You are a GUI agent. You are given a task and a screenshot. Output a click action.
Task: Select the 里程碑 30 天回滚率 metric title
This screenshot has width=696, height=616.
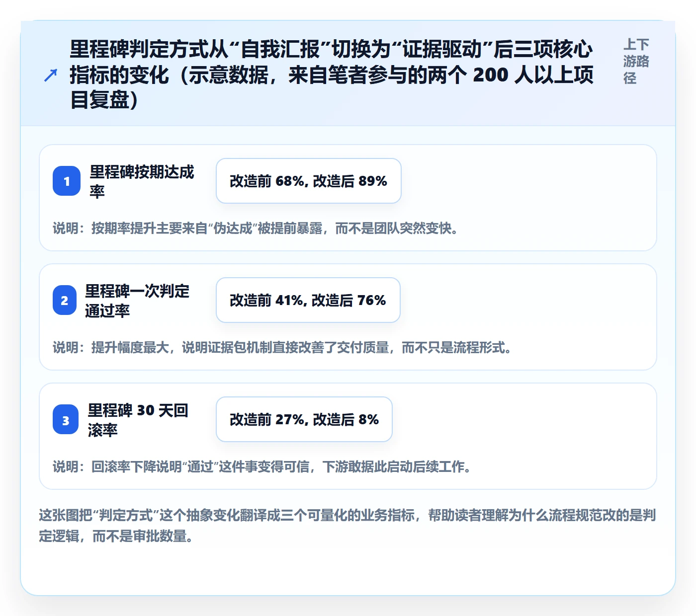(138, 420)
